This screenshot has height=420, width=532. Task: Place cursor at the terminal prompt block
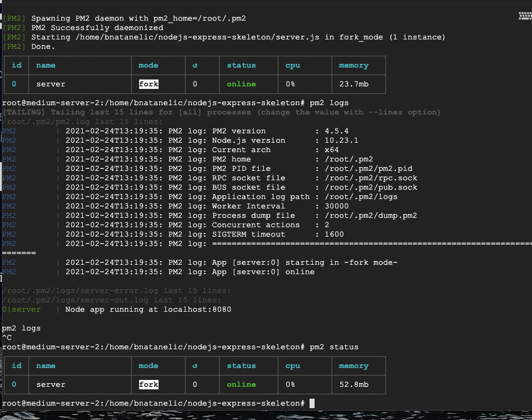[311, 404]
